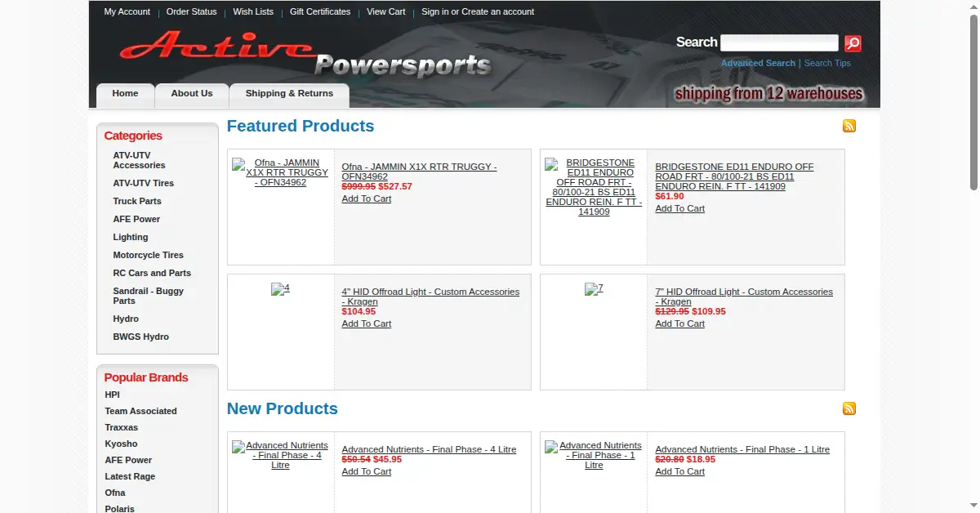Add Bridgestone ED11 tire to cart

click(679, 208)
